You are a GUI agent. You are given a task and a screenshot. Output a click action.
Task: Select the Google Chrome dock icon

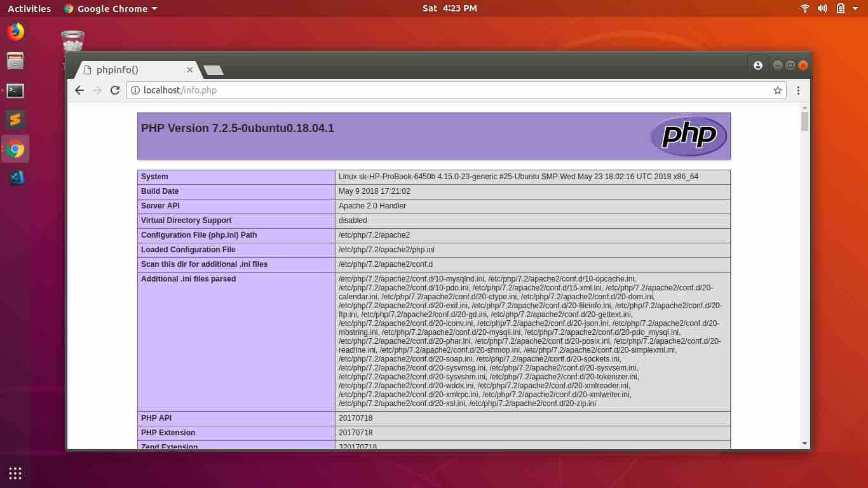tap(15, 149)
